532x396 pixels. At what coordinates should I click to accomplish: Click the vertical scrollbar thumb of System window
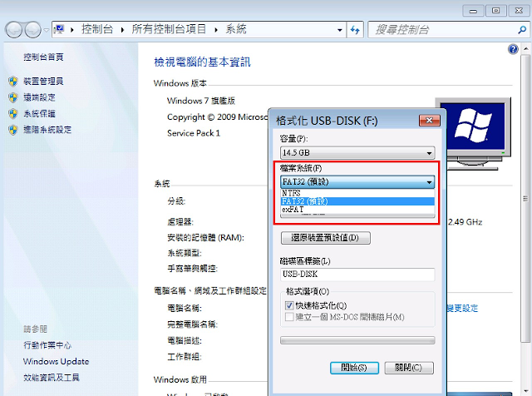525,199
